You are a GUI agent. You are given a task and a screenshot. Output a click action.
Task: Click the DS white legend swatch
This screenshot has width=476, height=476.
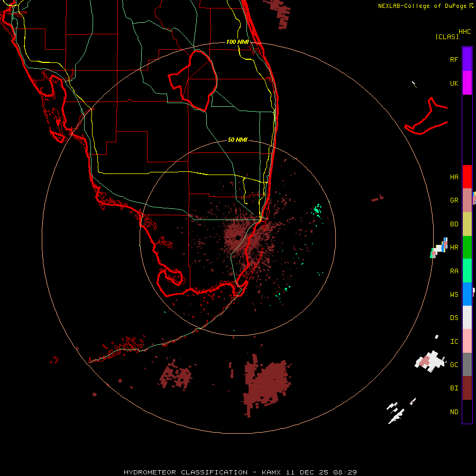[467, 317]
